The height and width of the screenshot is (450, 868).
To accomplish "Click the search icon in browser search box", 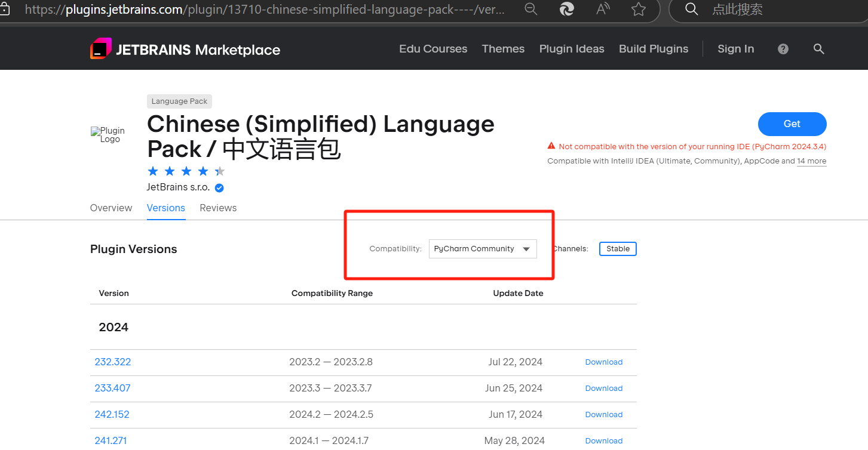I will pos(691,9).
